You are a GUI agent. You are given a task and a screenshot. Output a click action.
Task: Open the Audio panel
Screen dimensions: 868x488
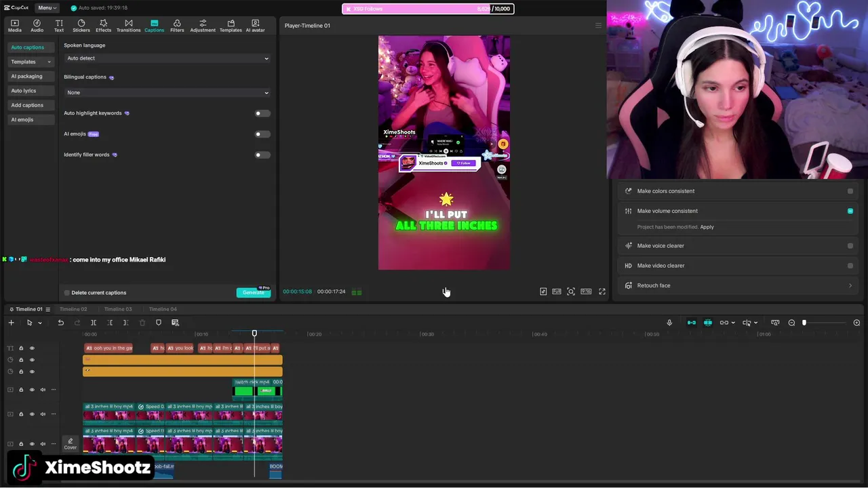point(37,26)
